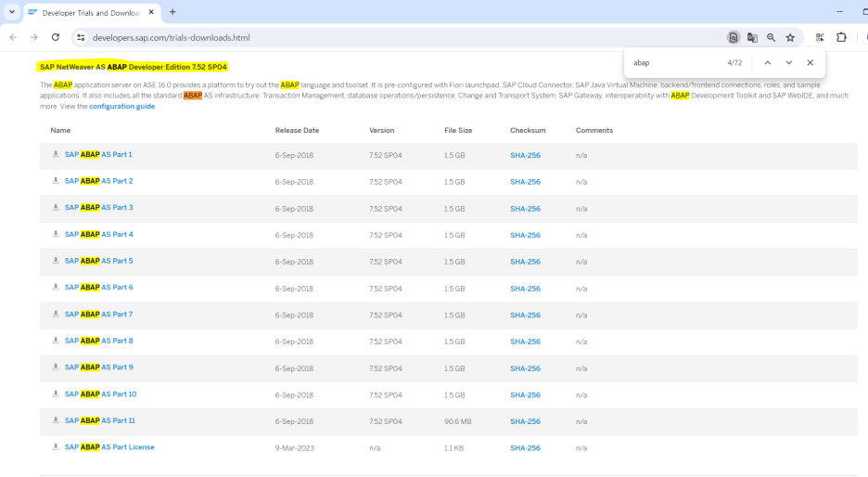Viewport: 868px width, 477px height.
Task: Click download icon for ABAP AS Part 6
Action: [x=56, y=287]
